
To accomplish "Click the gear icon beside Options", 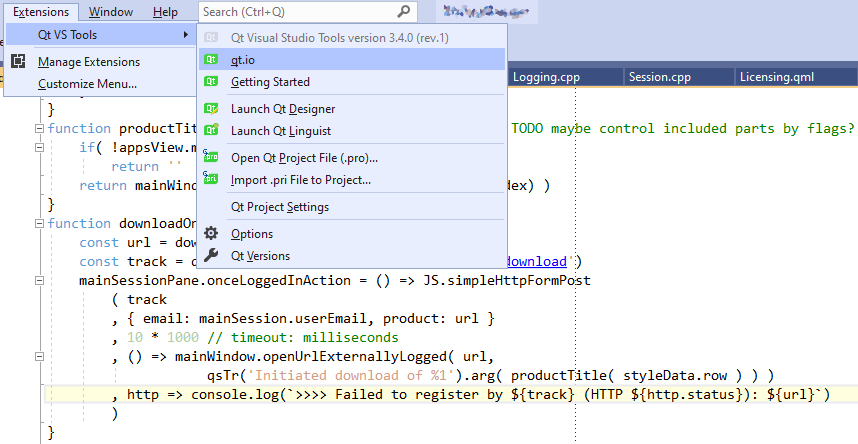I will pyautogui.click(x=211, y=233).
